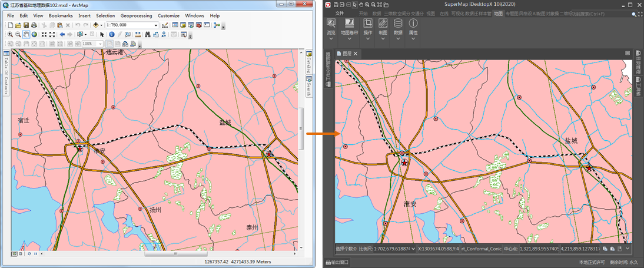
Task: Click the 制图 icon in SuperMap ribbon
Action: 383,24
